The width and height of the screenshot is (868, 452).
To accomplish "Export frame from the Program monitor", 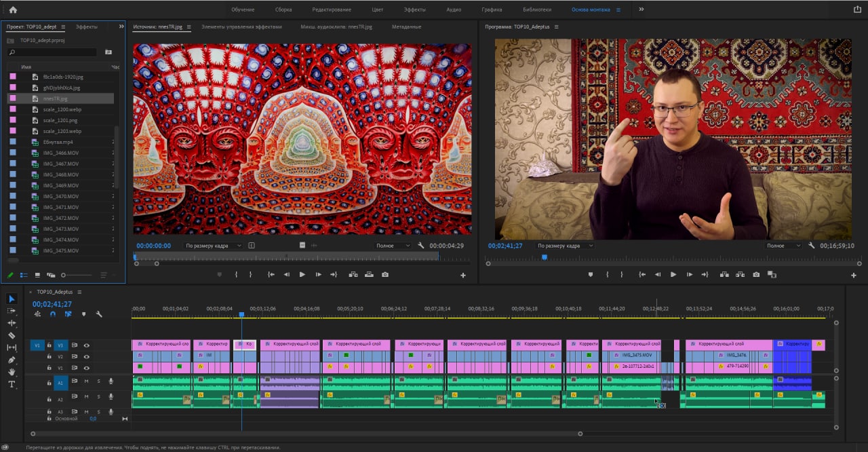I will coord(756,275).
